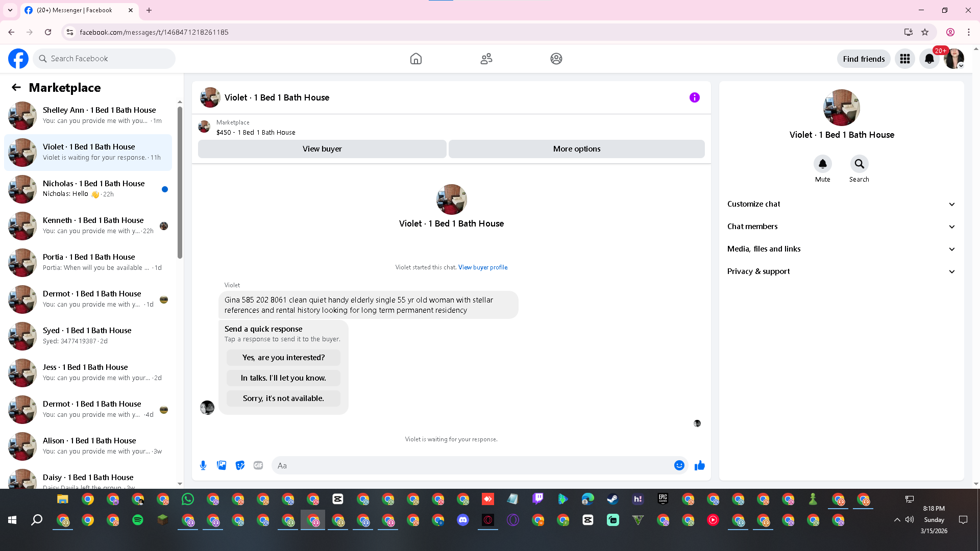
Task: Send quick reply "Yes, are you interested?"
Action: point(283,358)
